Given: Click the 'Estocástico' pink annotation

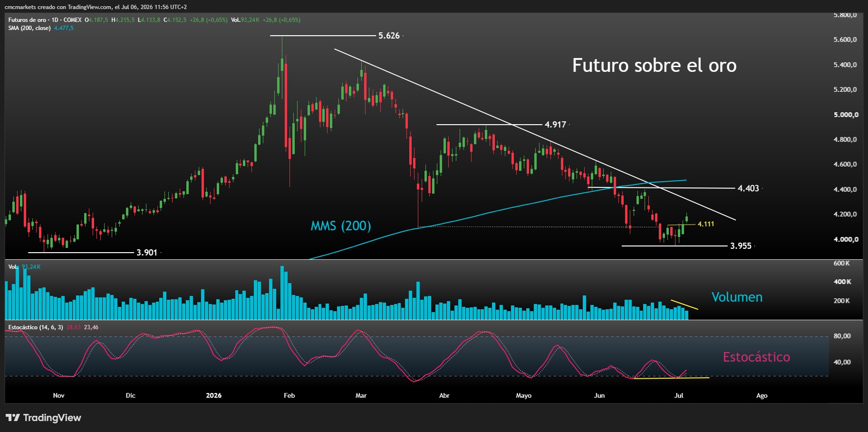Looking at the screenshot, I should click(x=756, y=357).
